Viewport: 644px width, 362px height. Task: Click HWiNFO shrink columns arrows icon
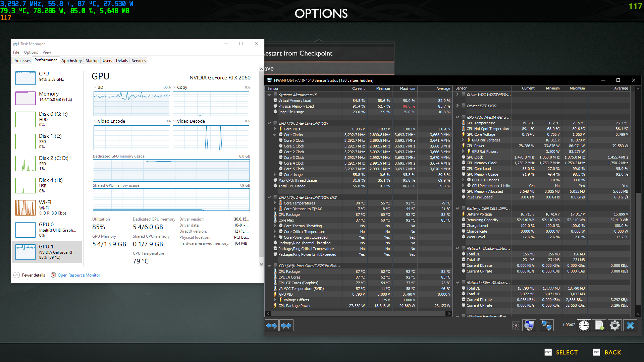coord(286,325)
